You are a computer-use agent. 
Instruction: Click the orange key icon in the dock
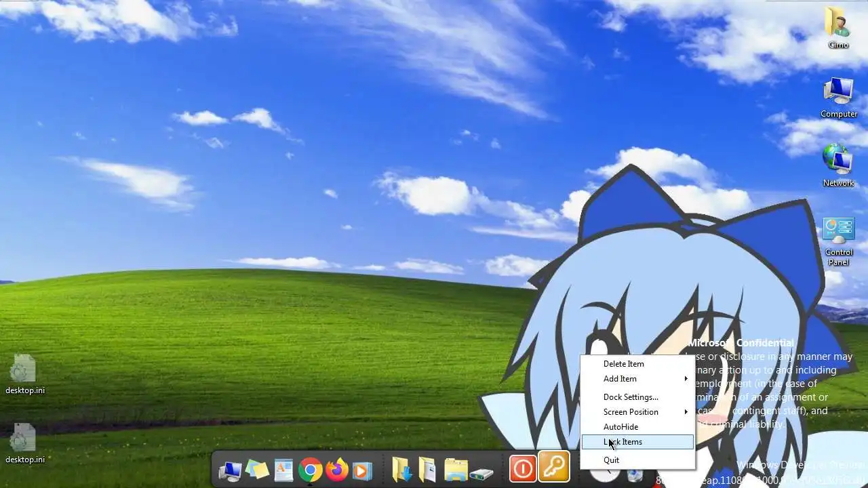pyautogui.click(x=553, y=466)
